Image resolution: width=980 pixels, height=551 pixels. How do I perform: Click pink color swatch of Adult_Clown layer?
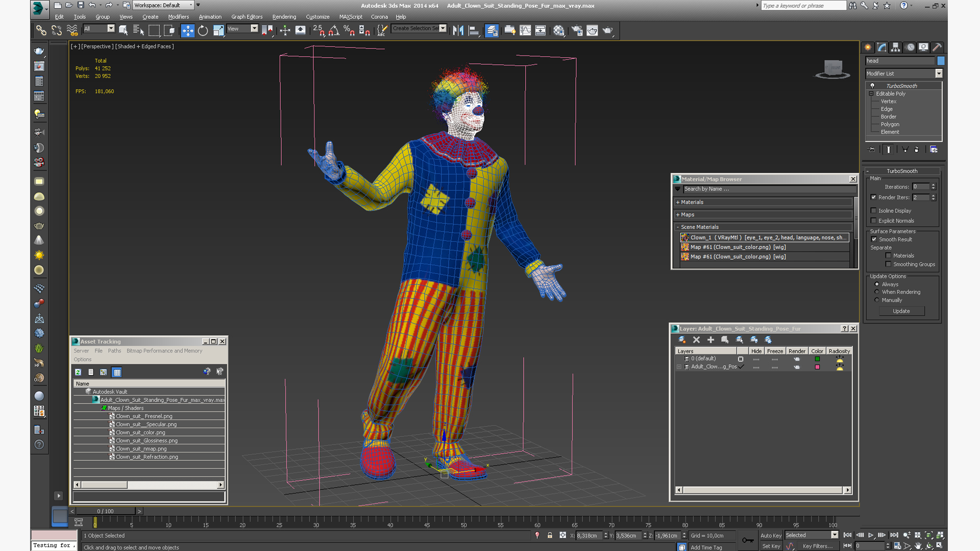(817, 367)
